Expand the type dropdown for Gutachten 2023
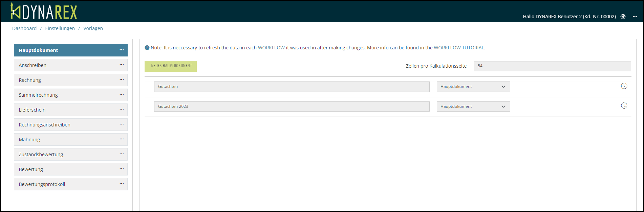Viewport: 644px width, 212px height. pyautogui.click(x=473, y=107)
